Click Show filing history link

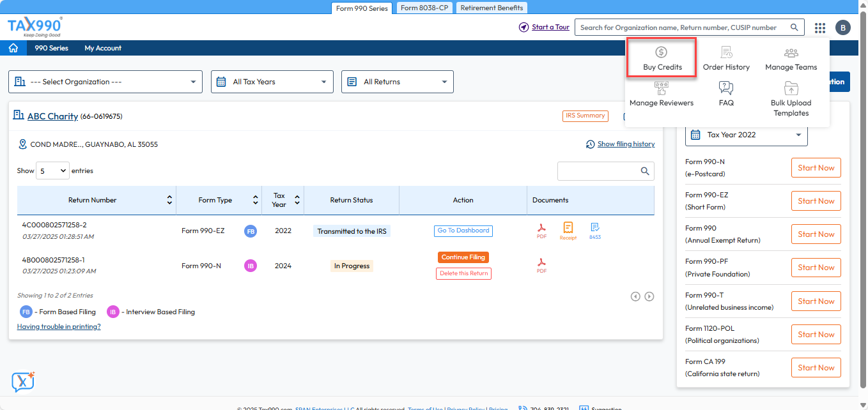pyautogui.click(x=626, y=144)
